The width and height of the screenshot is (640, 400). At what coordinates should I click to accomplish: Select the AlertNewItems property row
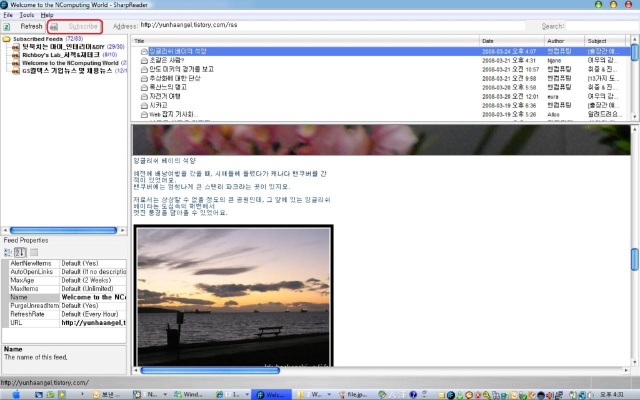pyautogui.click(x=64, y=264)
